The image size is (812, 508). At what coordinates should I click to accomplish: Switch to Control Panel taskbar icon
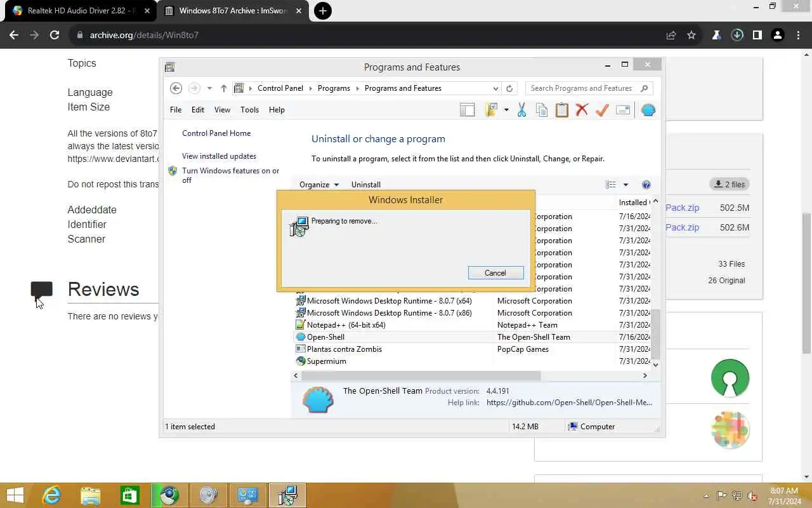tap(248, 495)
